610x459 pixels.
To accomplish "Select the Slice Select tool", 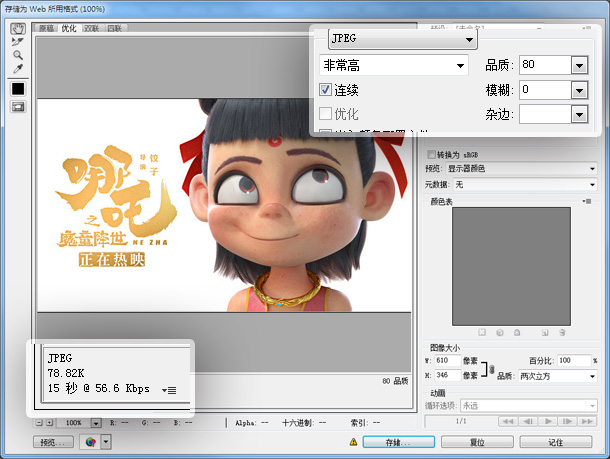I will pyautogui.click(x=17, y=42).
